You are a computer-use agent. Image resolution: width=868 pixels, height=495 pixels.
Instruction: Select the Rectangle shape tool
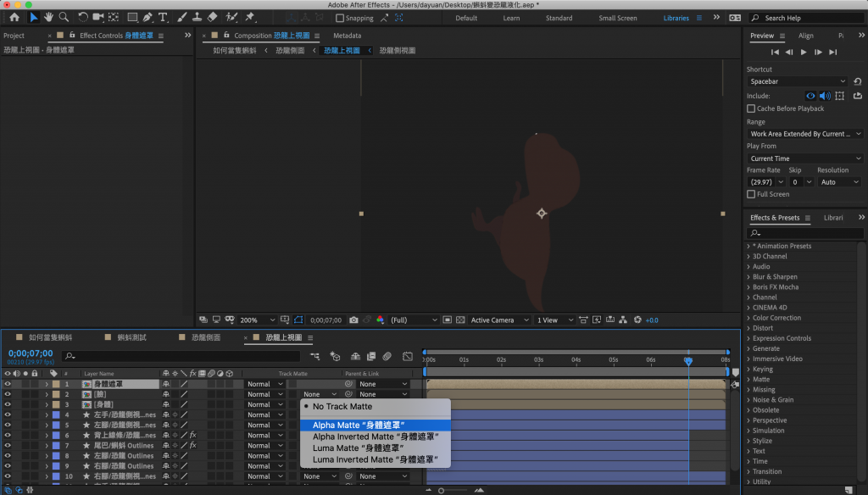132,17
